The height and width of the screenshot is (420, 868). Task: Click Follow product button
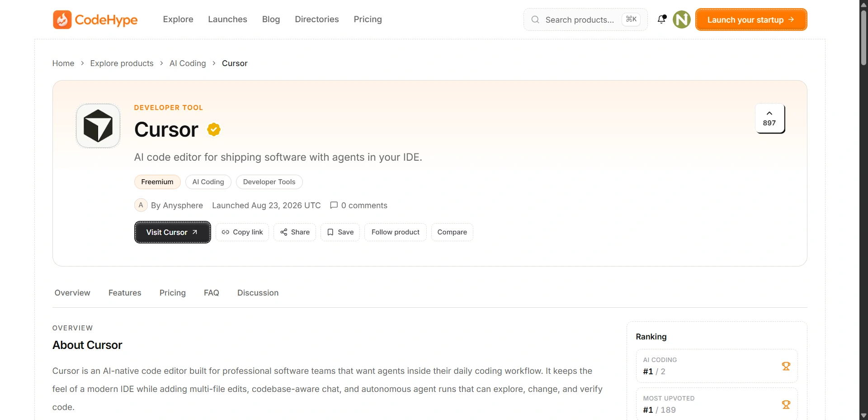pos(396,232)
